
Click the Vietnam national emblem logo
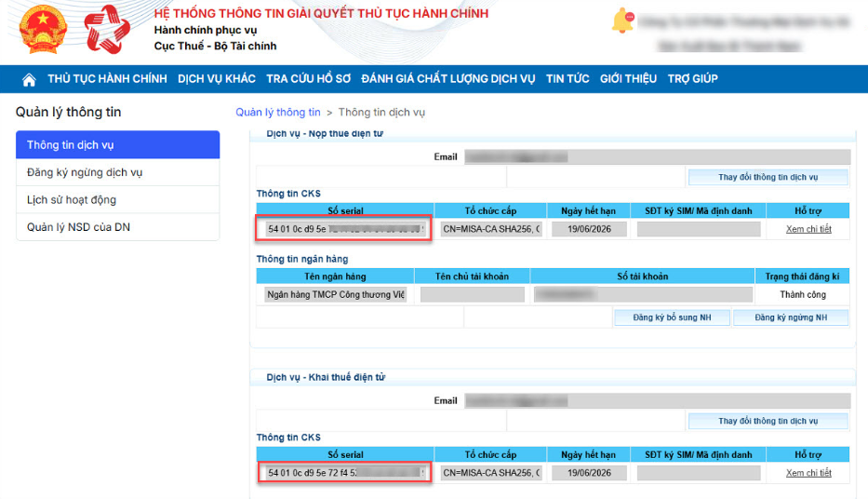click(x=43, y=29)
